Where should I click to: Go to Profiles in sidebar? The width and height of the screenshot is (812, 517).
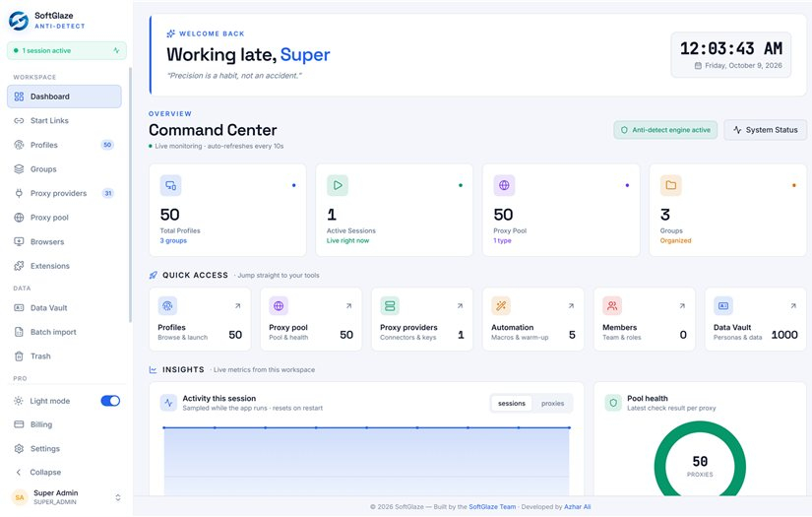(x=64, y=145)
